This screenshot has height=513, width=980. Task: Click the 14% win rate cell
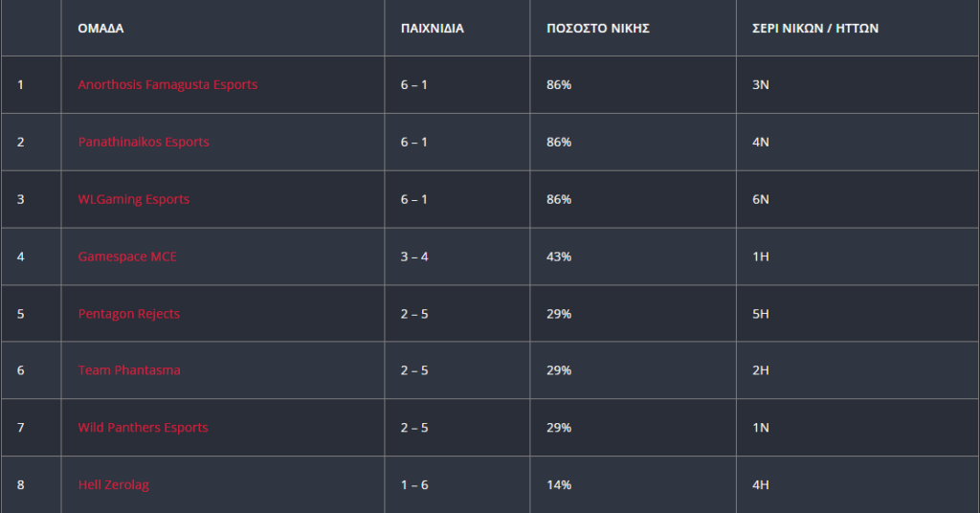[x=634, y=485]
